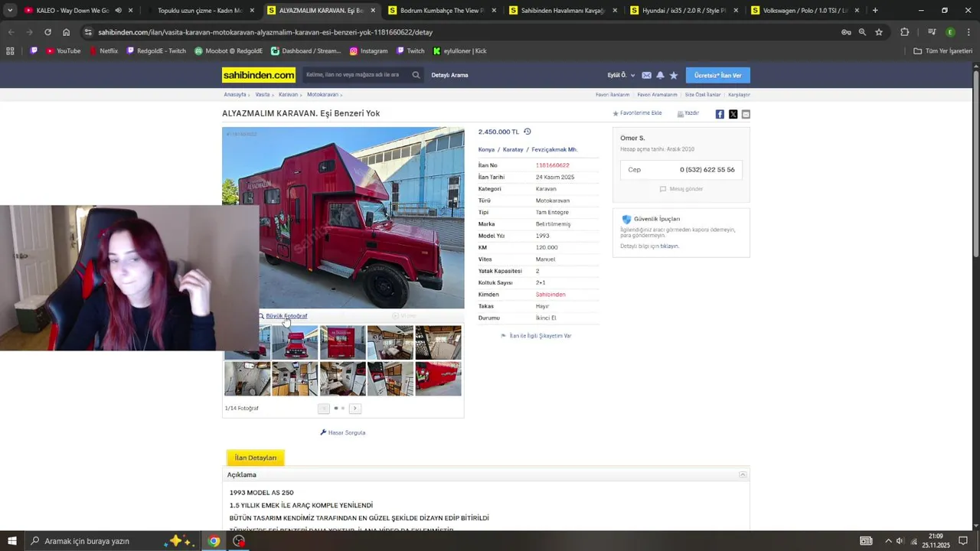Close the KALEO Way Down We Go tab
Screen dimensions: 980x551
[130, 11]
